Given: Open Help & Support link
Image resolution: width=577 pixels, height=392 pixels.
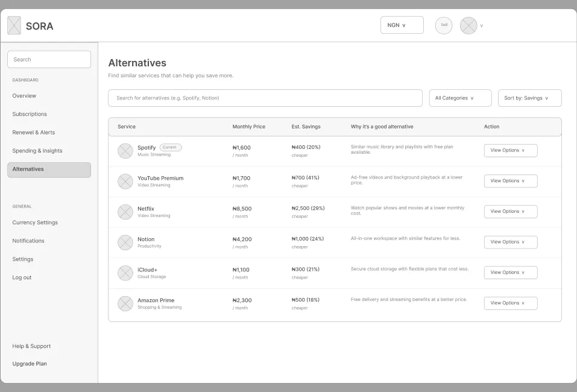Looking at the screenshot, I should tap(31, 346).
